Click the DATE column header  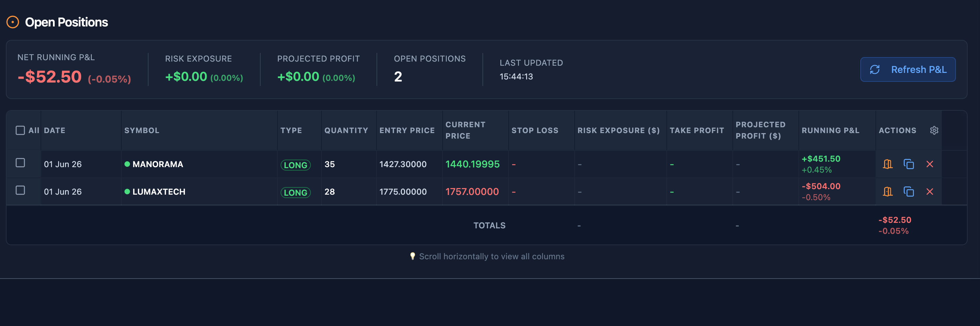point(54,130)
